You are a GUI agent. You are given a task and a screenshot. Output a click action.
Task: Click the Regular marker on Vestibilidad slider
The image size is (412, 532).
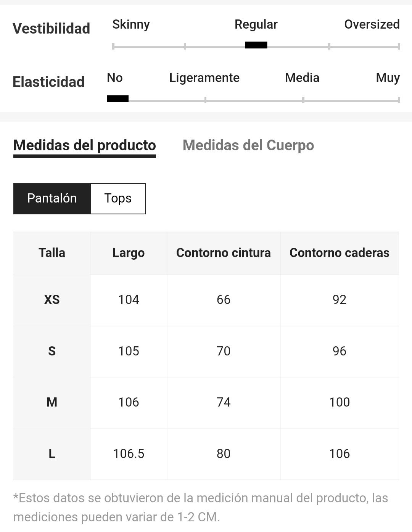[x=256, y=45]
